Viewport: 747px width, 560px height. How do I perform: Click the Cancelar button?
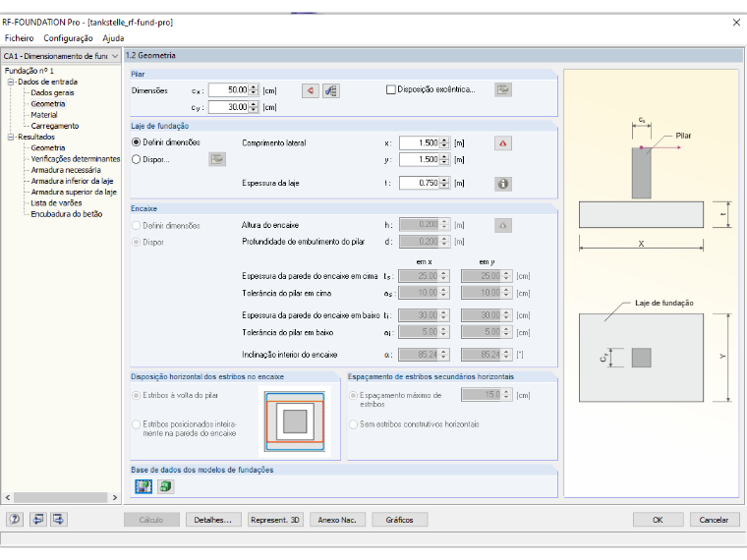[x=715, y=520]
